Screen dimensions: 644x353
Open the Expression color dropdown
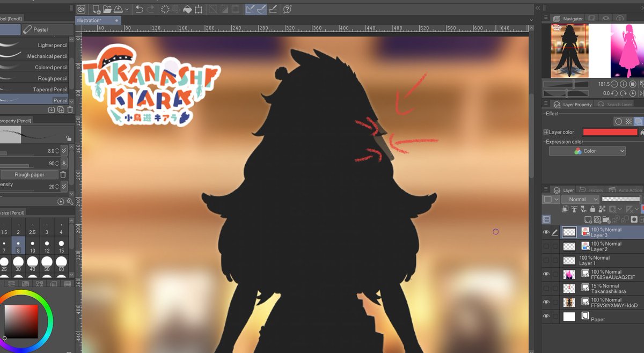[x=587, y=151]
